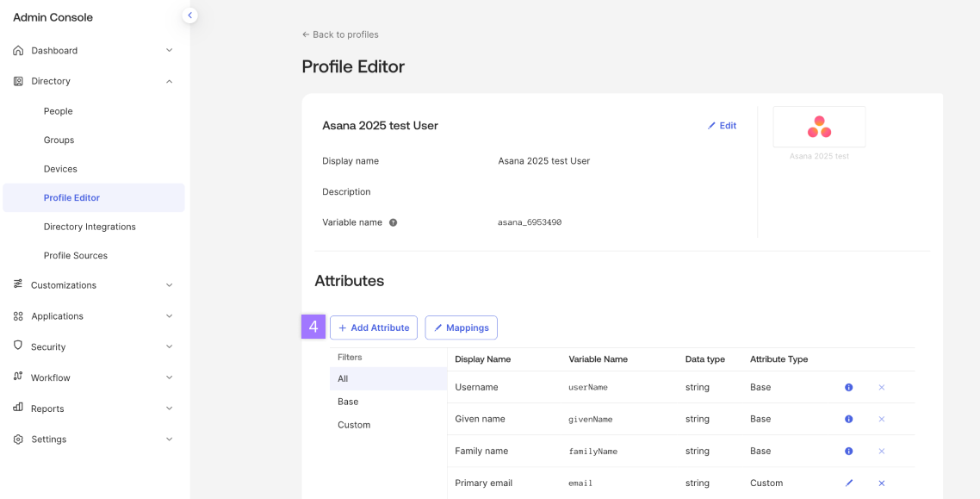This screenshot has height=499, width=980.
Task: Filter attributes by Base
Action: tap(348, 402)
